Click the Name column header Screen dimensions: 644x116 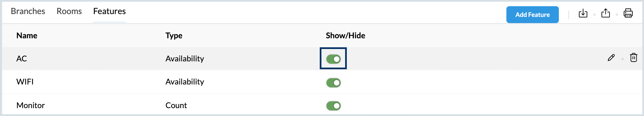[x=27, y=35]
